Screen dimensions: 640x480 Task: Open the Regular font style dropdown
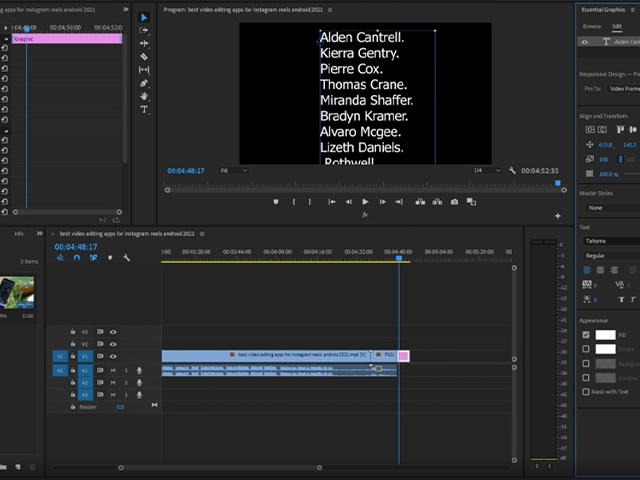click(611, 256)
